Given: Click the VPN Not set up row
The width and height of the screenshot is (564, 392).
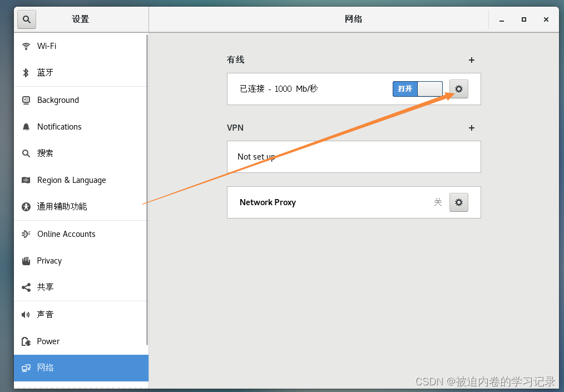Looking at the screenshot, I should (354, 157).
